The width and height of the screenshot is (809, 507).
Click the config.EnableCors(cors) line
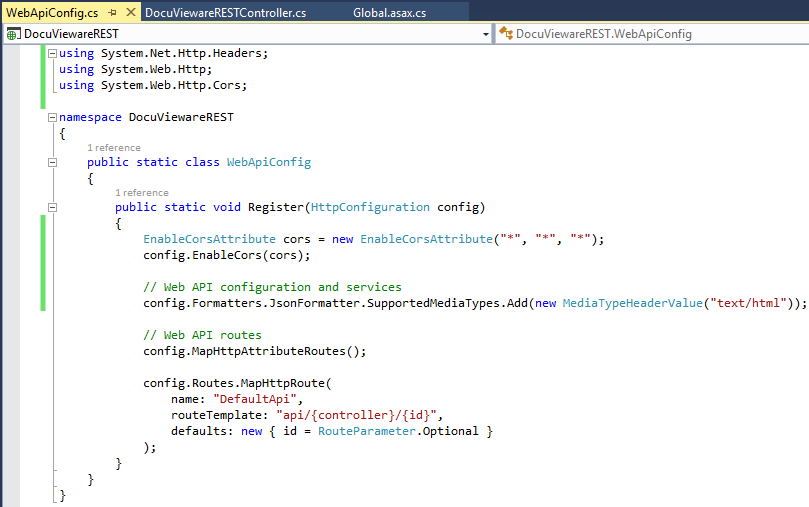click(227, 255)
